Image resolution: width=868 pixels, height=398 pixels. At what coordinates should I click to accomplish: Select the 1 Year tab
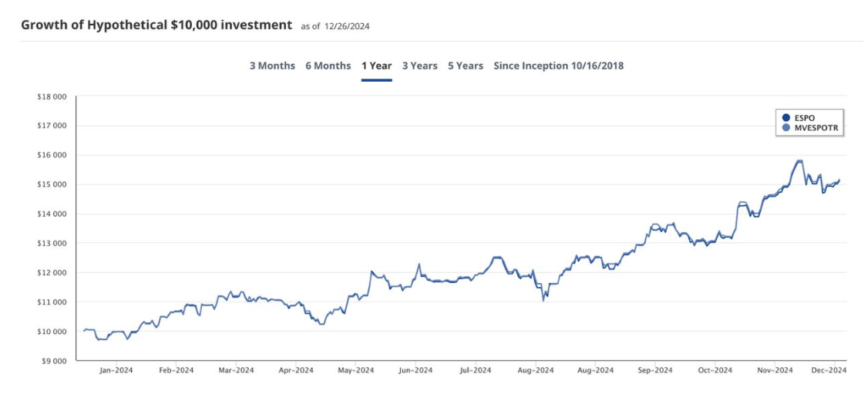click(376, 66)
